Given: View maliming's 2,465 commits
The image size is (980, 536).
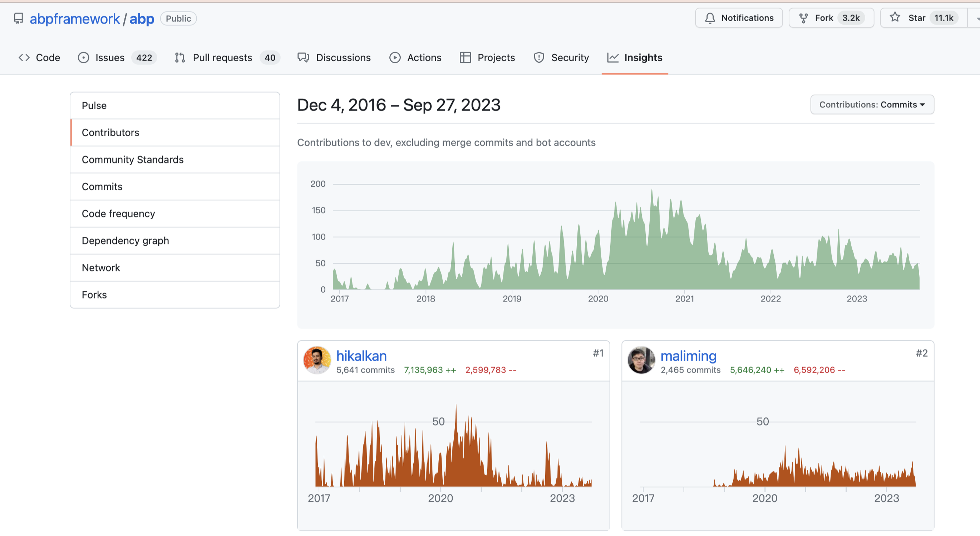Looking at the screenshot, I should pyautogui.click(x=690, y=370).
